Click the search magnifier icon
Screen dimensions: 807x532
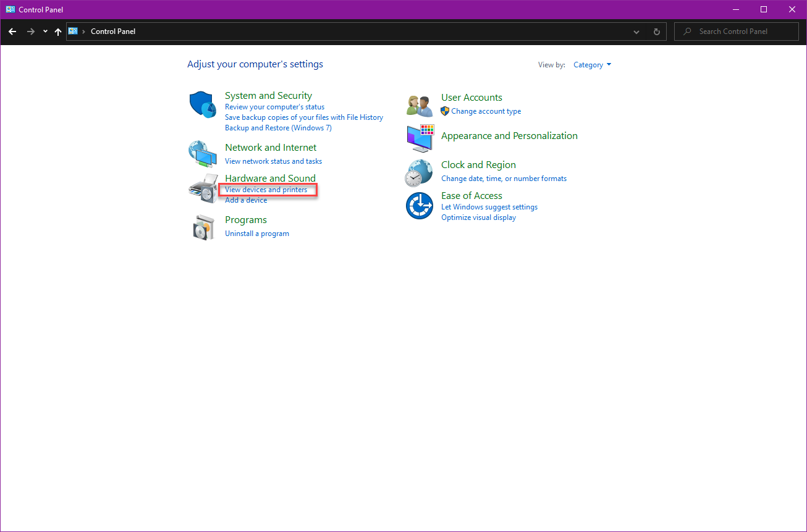[x=687, y=32]
